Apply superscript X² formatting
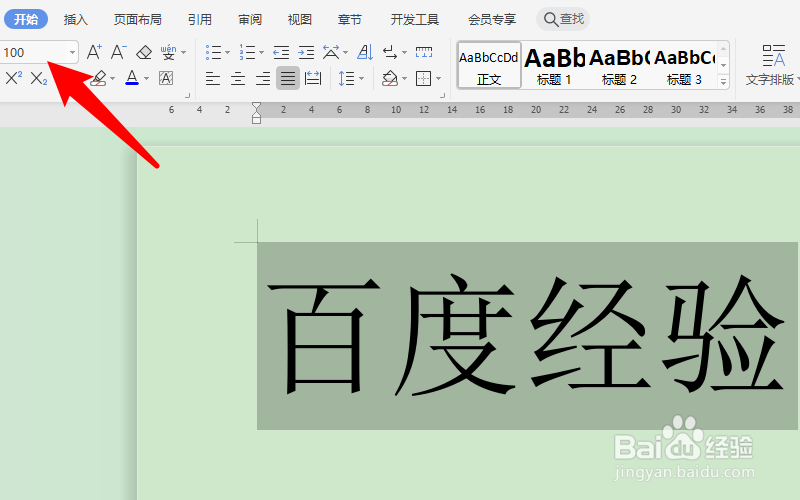This screenshot has height=500, width=800. (x=14, y=78)
